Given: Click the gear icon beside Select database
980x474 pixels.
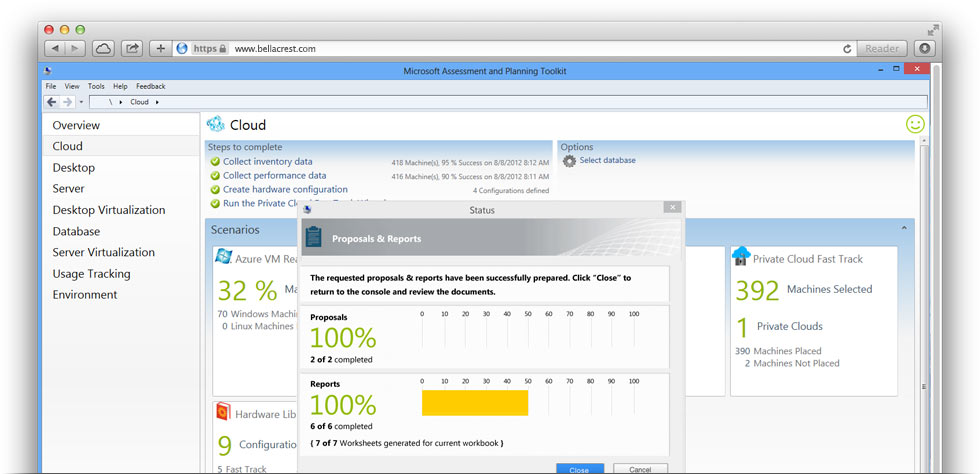Looking at the screenshot, I should [x=569, y=161].
